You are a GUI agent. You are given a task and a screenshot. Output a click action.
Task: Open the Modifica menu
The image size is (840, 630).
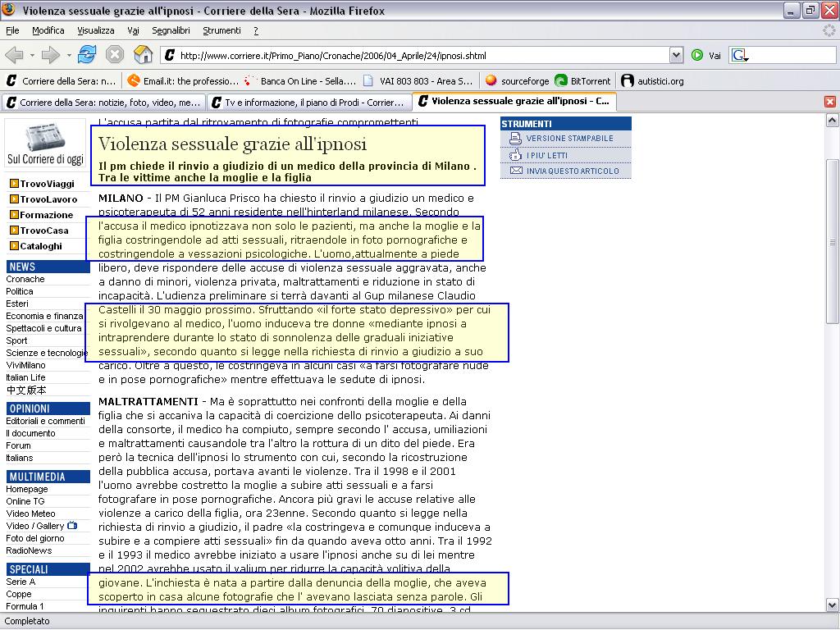tap(48, 30)
